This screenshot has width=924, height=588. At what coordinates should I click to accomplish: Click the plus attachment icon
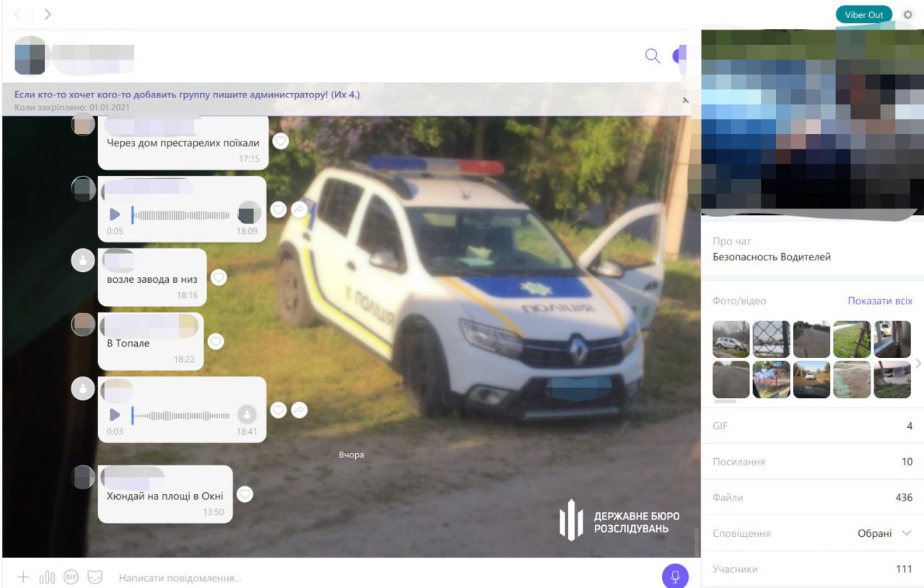coord(23,577)
